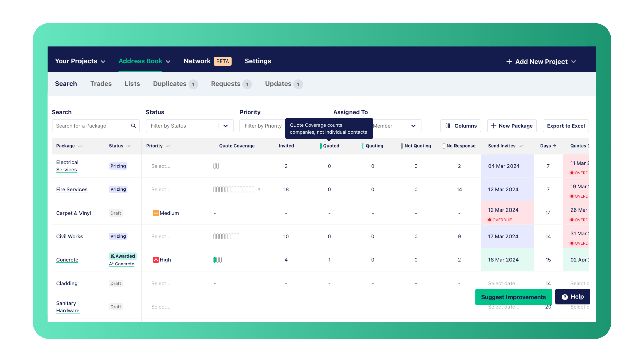Click the sort icon beside the Priority header

(x=168, y=146)
